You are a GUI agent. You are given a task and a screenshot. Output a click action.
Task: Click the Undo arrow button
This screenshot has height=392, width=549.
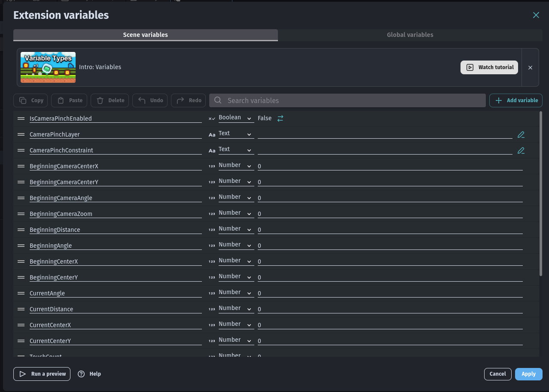pos(150,100)
